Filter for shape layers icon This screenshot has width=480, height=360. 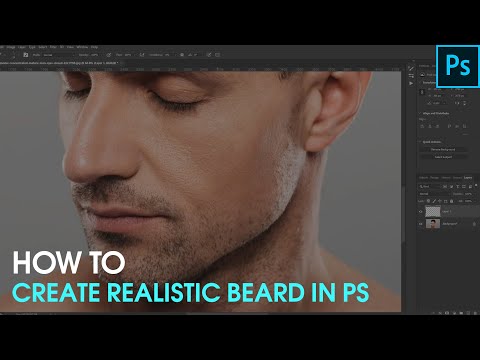(464, 187)
